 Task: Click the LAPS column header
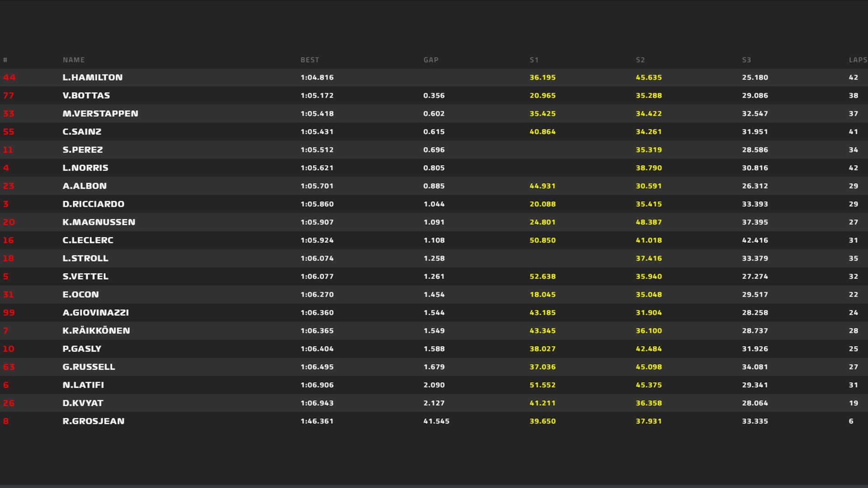click(x=858, y=60)
